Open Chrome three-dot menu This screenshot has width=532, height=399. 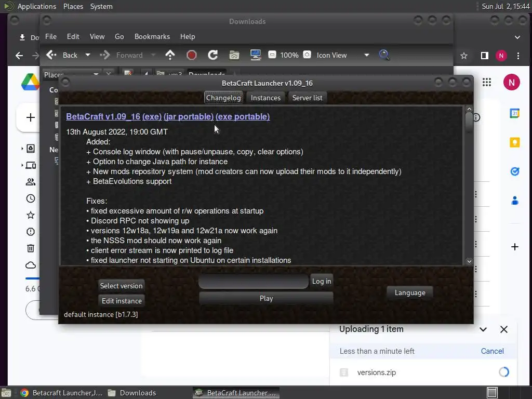pyautogui.click(x=518, y=56)
